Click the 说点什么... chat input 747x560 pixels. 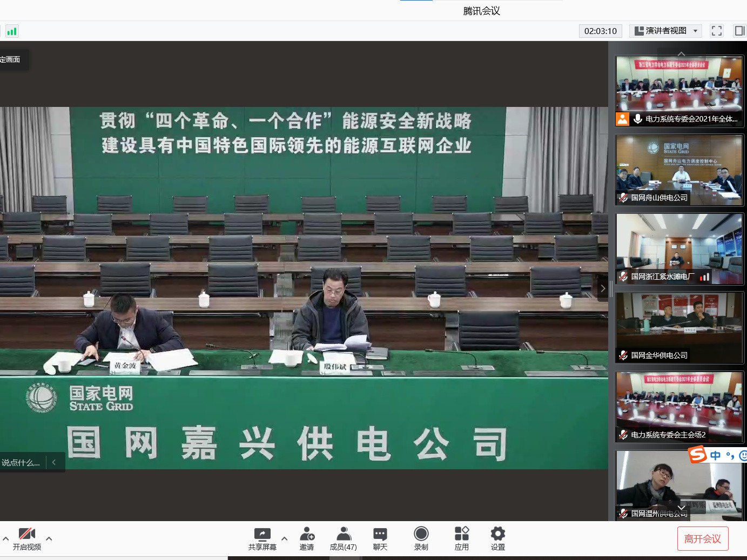(21, 463)
